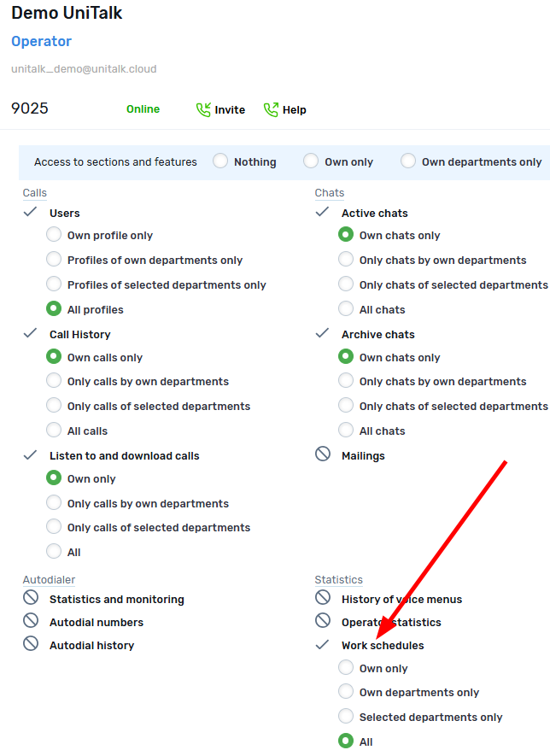Click blocked icon beside Autodial numbers
Screen dimensions: 550x756
pyautogui.click(x=31, y=621)
